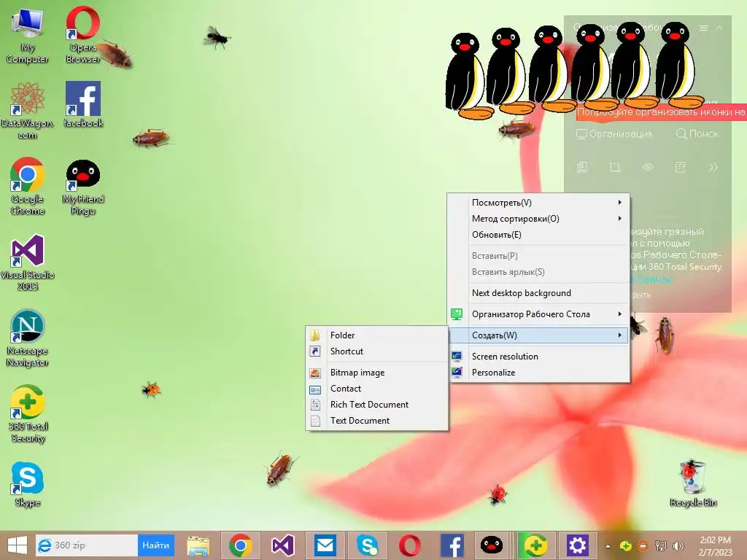Image resolution: width=747 pixels, height=560 pixels.
Task: Choose Обновить(E) in the context menu
Action: 538,235
